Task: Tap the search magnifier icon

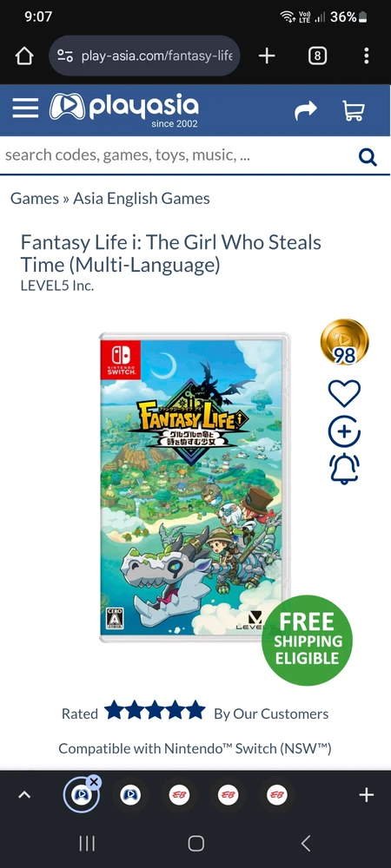Action: point(368,157)
